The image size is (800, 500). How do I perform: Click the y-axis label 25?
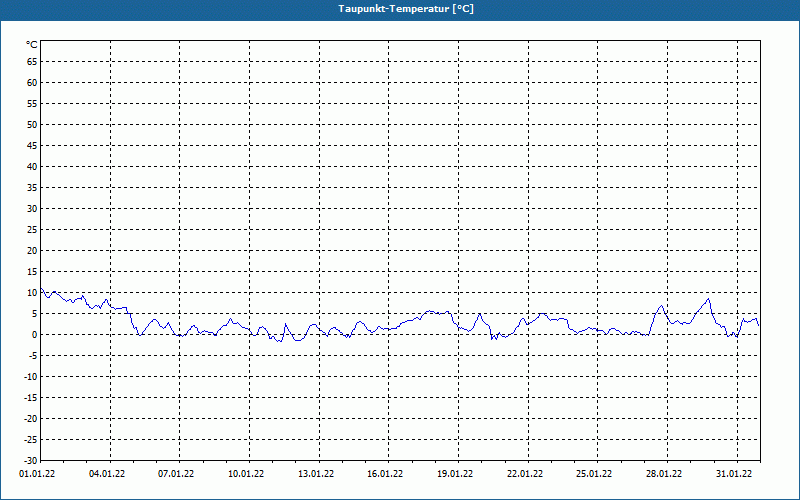[32, 230]
